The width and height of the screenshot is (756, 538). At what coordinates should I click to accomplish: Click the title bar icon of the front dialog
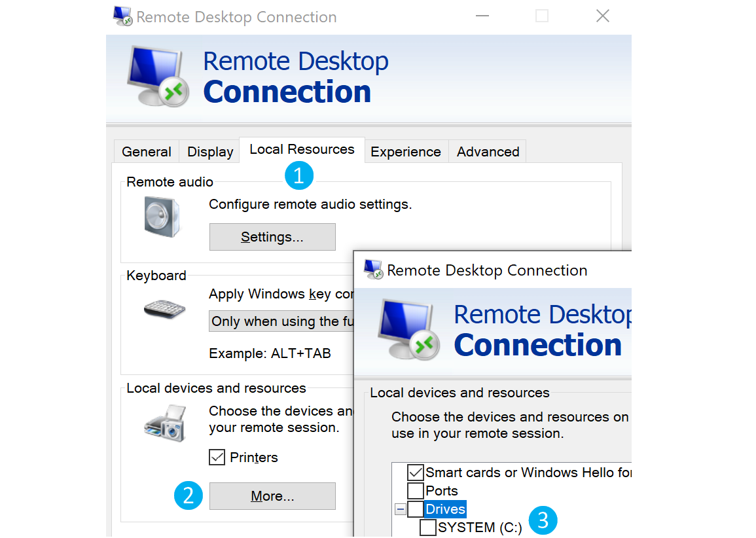click(x=373, y=270)
